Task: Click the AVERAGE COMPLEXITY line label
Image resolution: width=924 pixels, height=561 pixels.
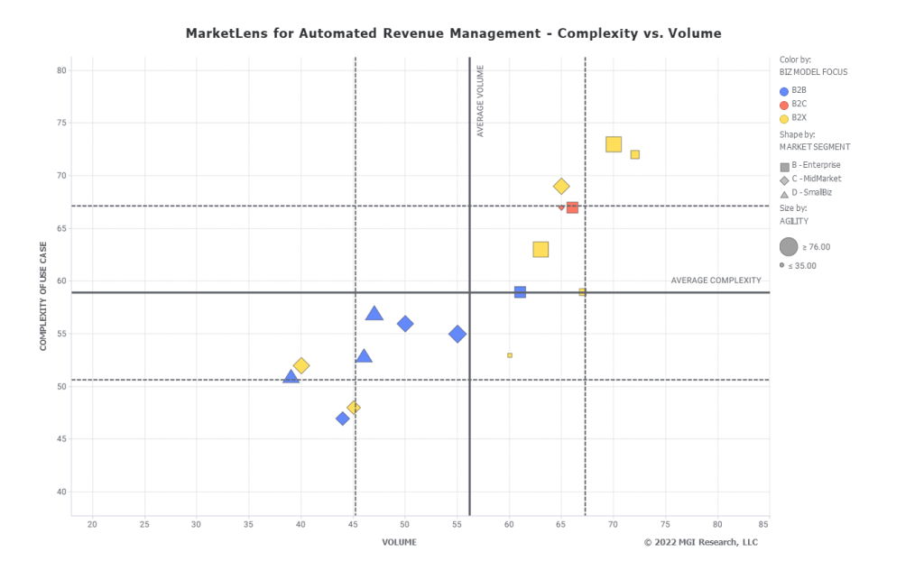Action: coord(716,280)
